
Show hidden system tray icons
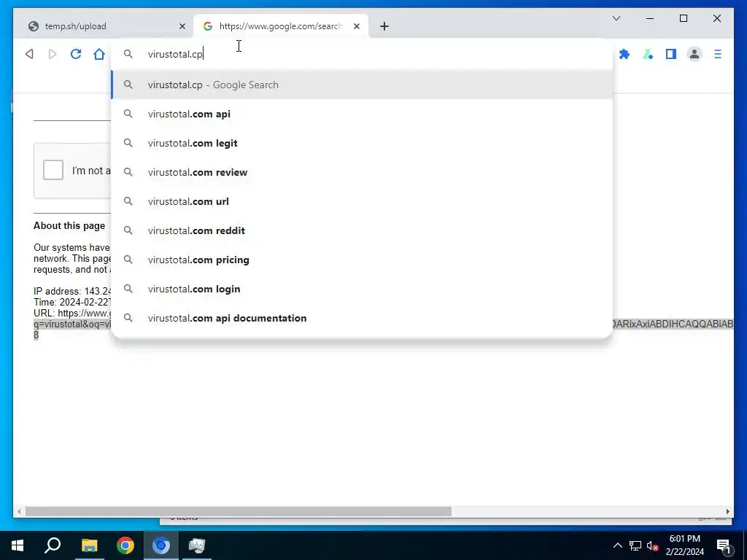[617, 545]
